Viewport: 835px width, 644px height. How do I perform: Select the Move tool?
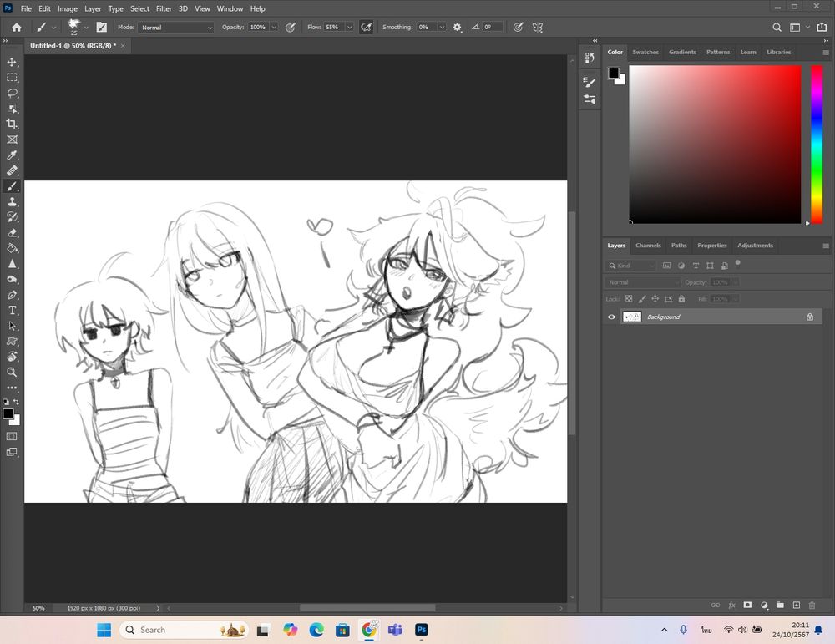(x=12, y=62)
